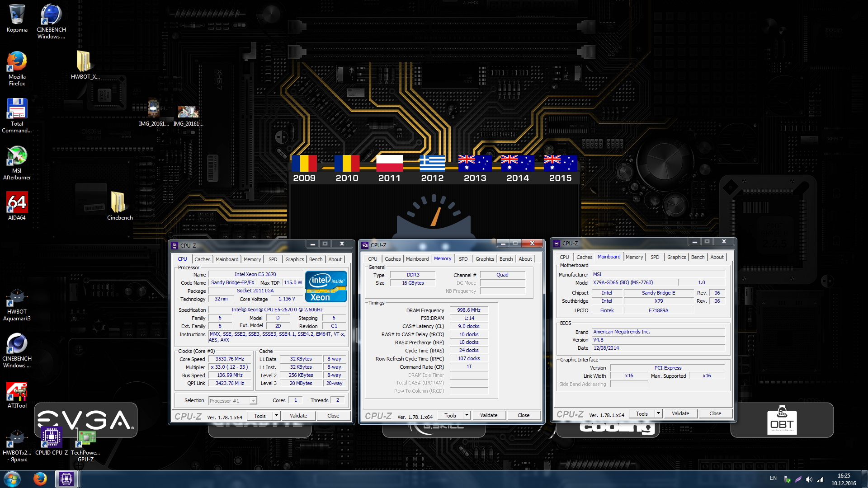This screenshot has width=868, height=488.
Task: Open Mainboard tab in the left CPU-Z window
Action: pos(227,259)
